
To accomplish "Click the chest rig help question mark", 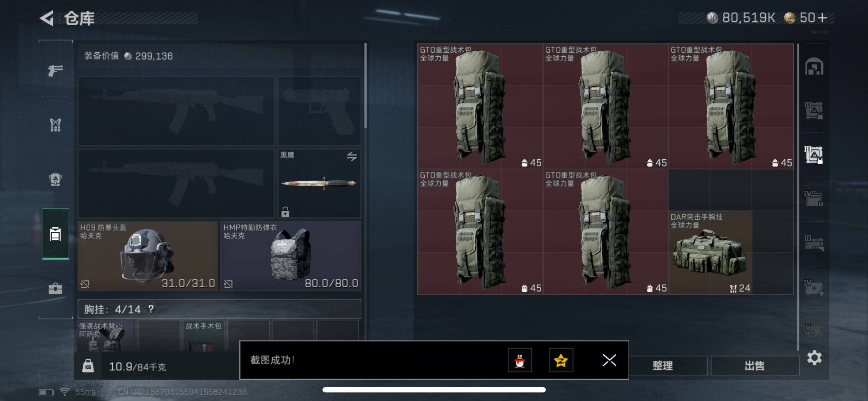I will tap(151, 309).
